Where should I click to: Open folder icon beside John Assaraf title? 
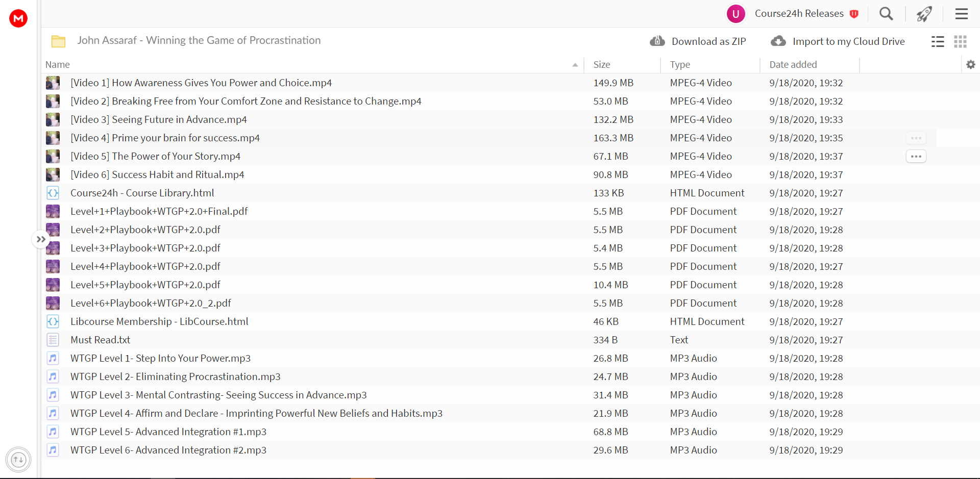point(59,41)
